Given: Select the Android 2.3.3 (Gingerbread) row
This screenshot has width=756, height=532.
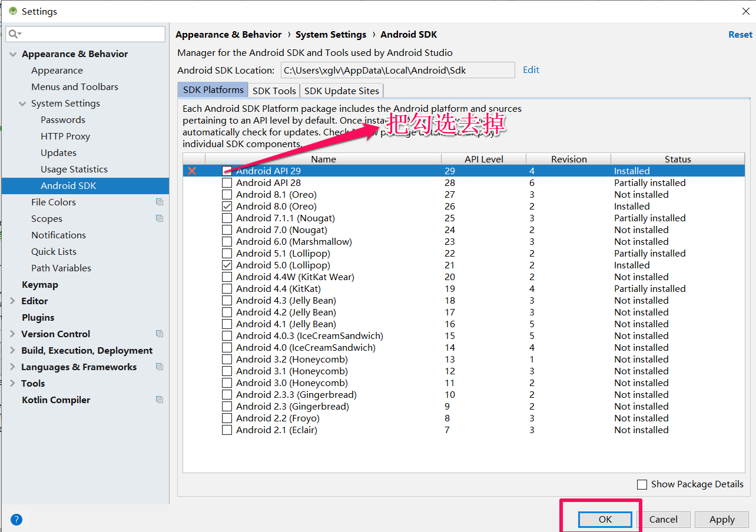Looking at the screenshot, I should point(463,395).
